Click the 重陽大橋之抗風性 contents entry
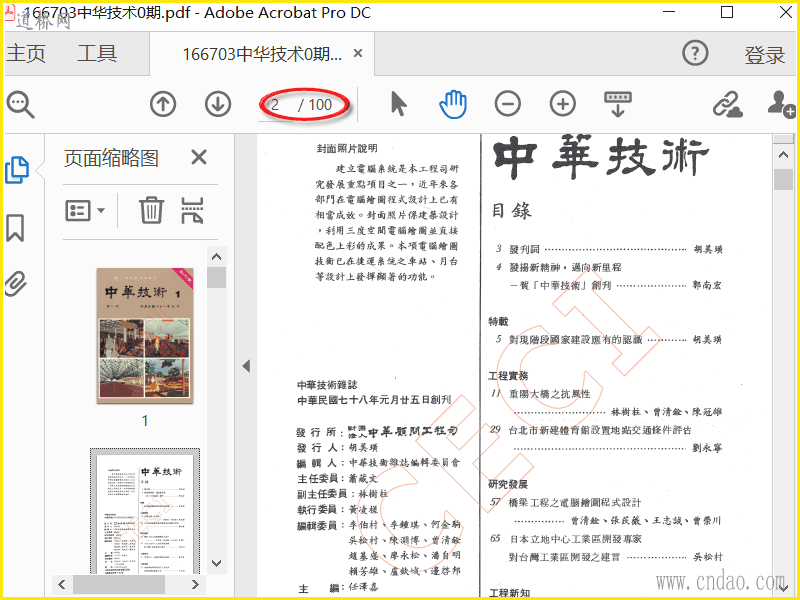This screenshot has height=600, width=800. point(550,394)
